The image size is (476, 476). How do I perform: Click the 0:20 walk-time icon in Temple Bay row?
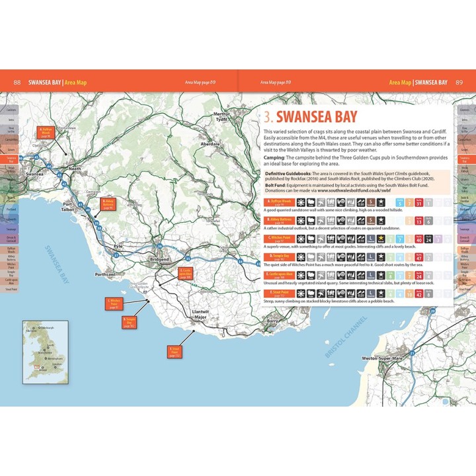tap(361, 257)
